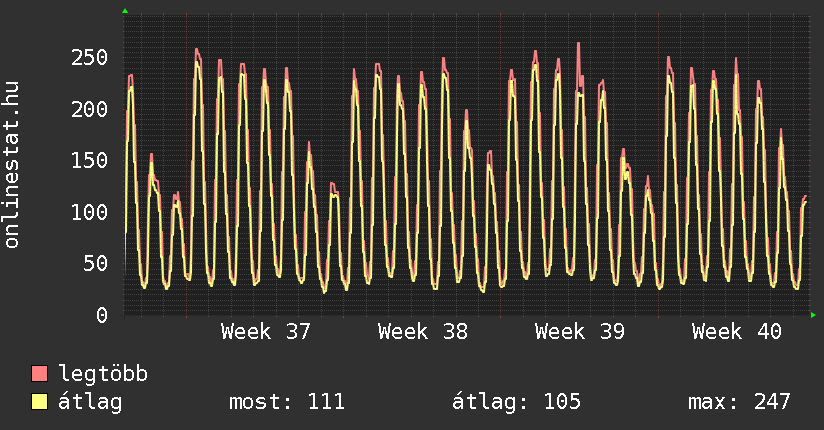Click the legtöbb legend label

click(103, 374)
